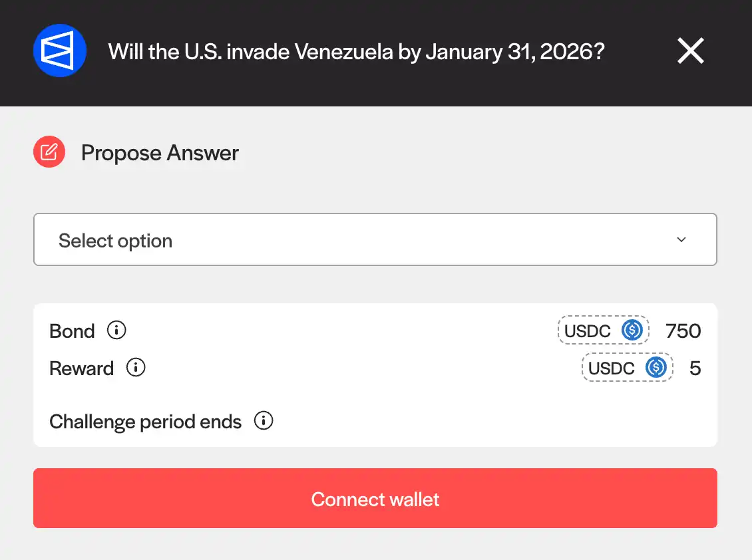Click the red Propose Answer edit icon
752x560 pixels.
pyautogui.click(x=49, y=152)
